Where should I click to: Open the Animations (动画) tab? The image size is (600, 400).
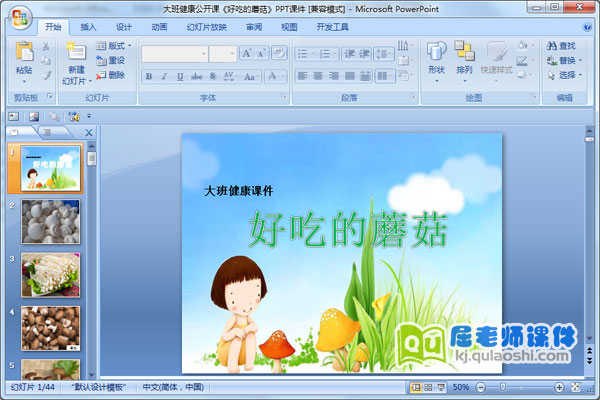point(159,27)
